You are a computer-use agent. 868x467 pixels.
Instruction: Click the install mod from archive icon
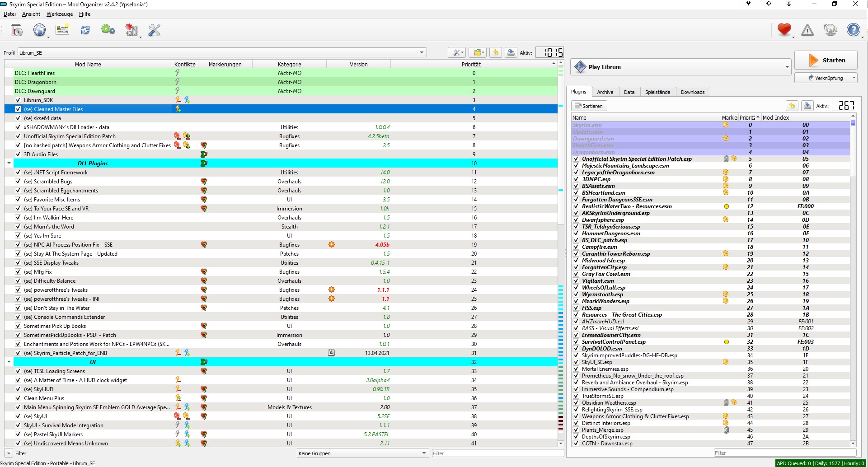tap(17, 30)
